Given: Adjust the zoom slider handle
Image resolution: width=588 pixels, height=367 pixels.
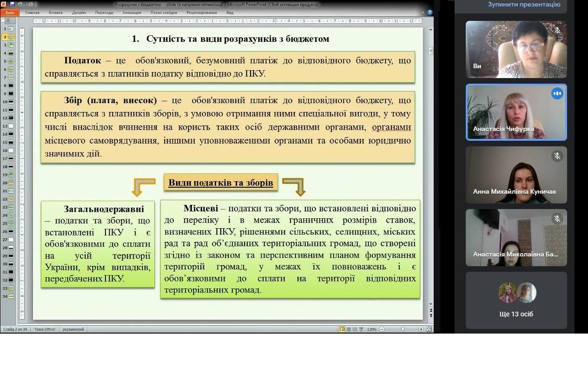Looking at the screenshot, I should (403, 329).
